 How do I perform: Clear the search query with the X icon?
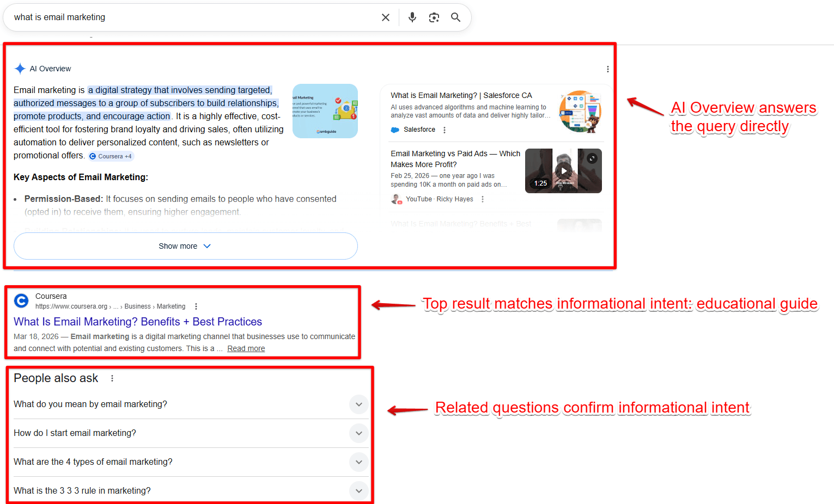[x=386, y=17]
